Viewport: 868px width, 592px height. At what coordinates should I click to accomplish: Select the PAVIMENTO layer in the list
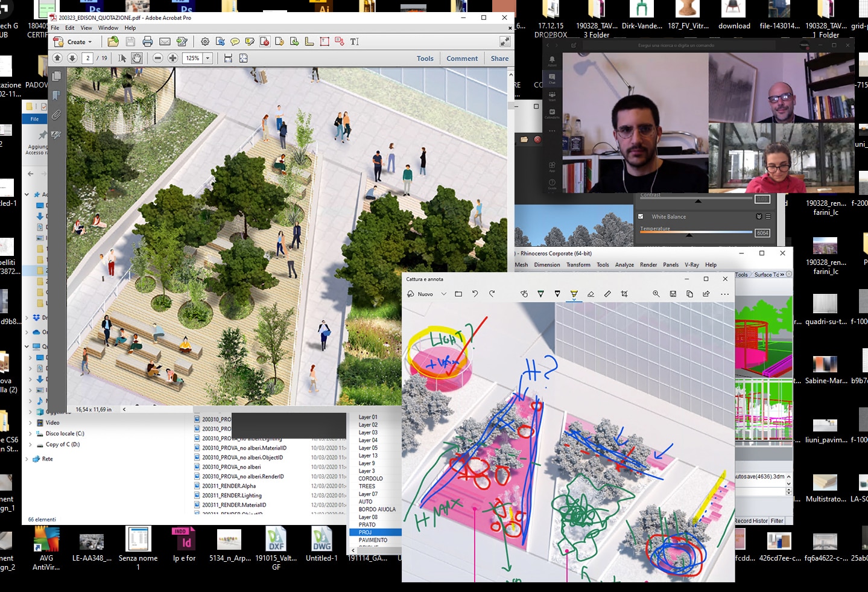[x=373, y=540]
